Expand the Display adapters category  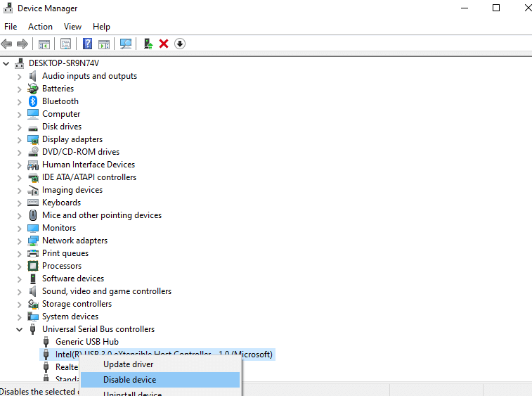[x=20, y=139]
